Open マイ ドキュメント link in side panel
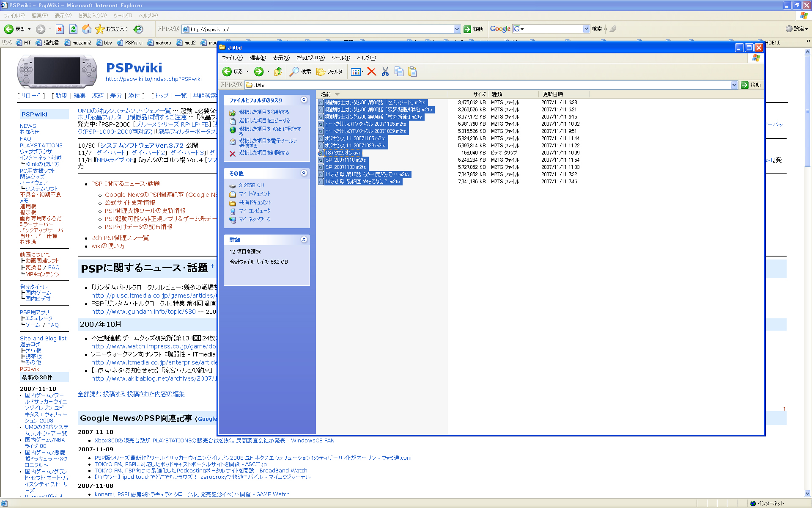Viewport: 812px width, 508px height. click(x=255, y=194)
